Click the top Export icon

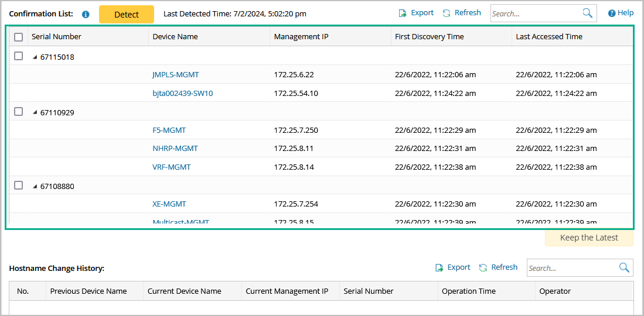(x=403, y=13)
